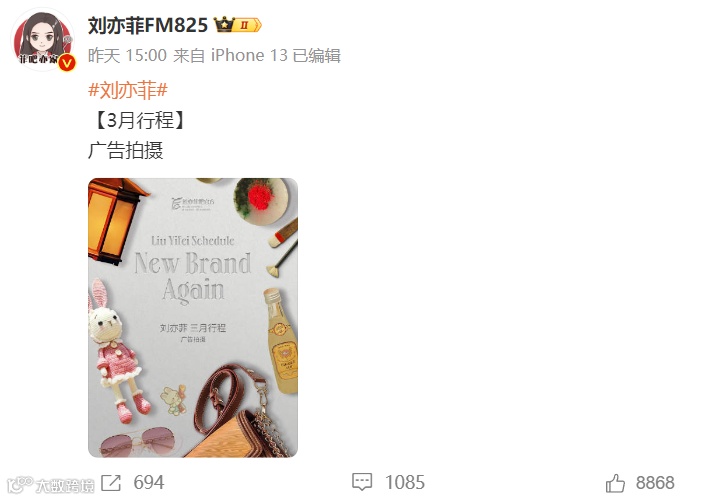Open the username 刘亦菲FM825 profile

pos(147,25)
